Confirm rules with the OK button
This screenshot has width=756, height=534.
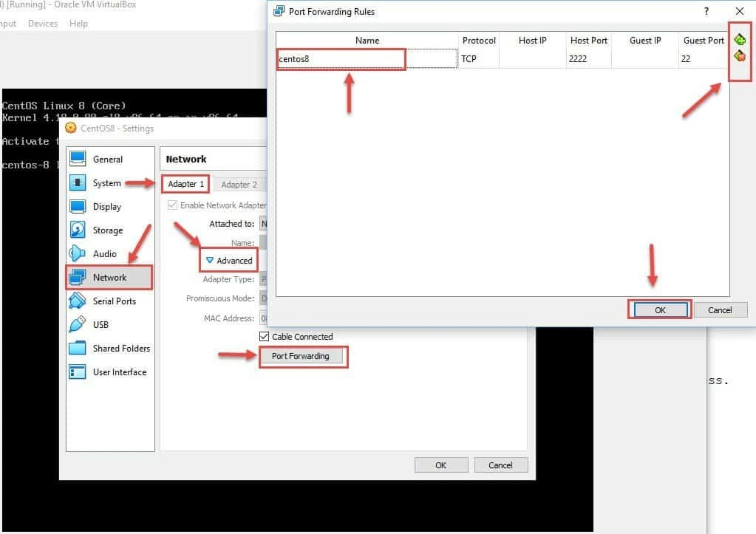[658, 309]
